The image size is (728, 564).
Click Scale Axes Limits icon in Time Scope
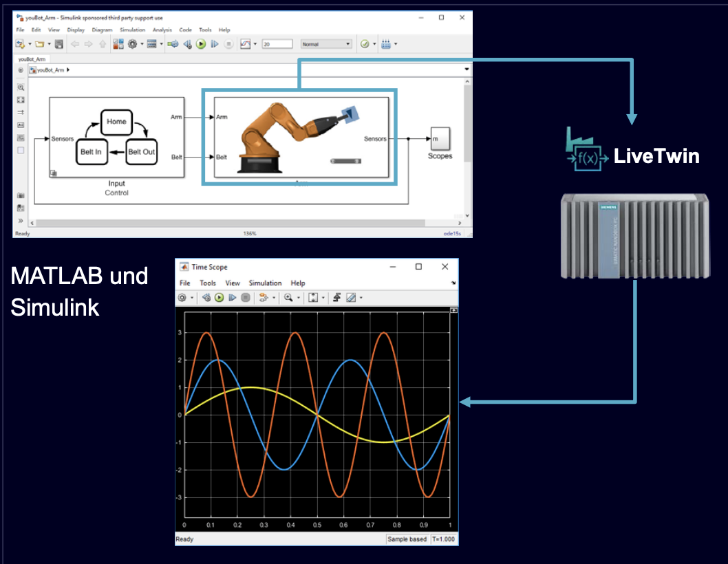pos(313,298)
